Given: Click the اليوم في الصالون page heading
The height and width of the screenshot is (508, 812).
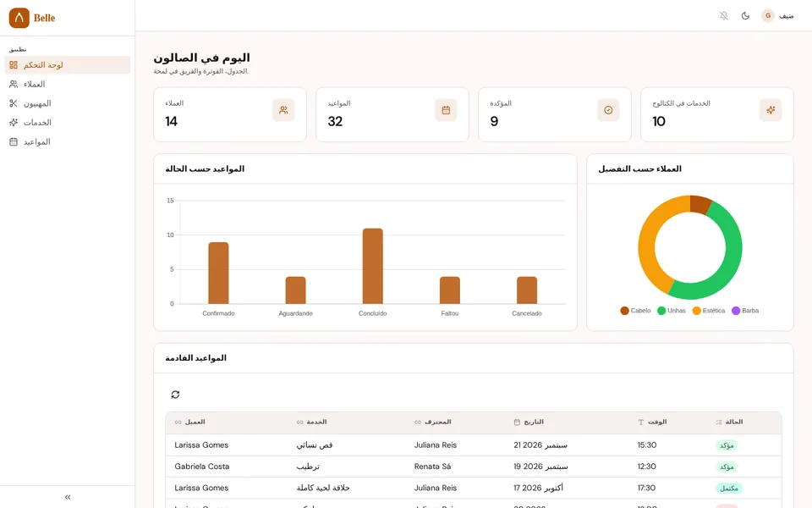Looking at the screenshot, I should click(x=201, y=58).
